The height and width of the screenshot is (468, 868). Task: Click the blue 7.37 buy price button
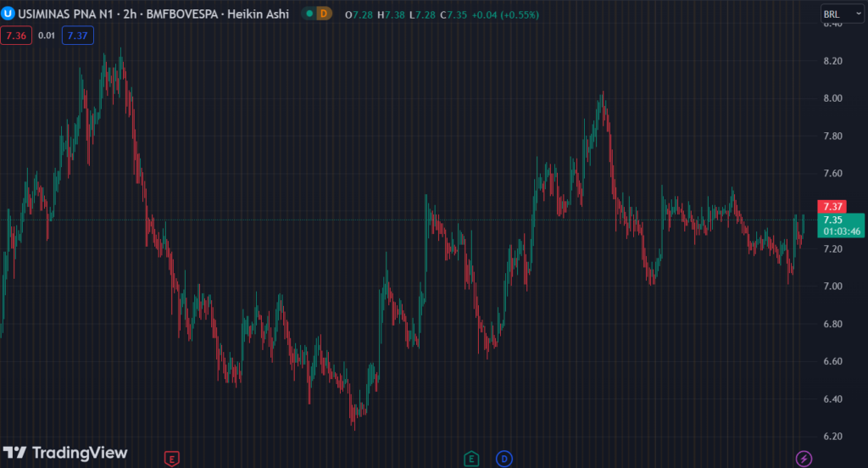(x=77, y=36)
